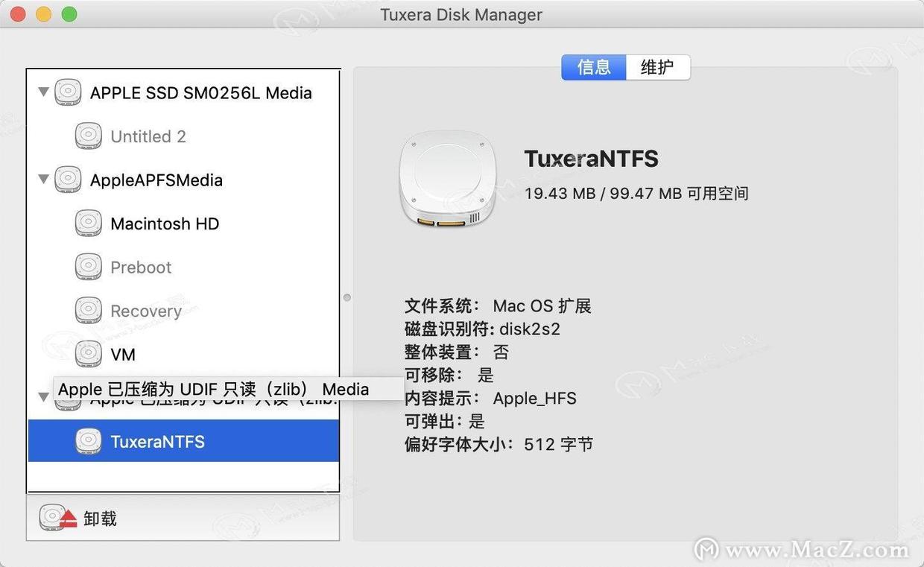Collapse the Apple UDIF zlib Media tree

pyautogui.click(x=43, y=398)
